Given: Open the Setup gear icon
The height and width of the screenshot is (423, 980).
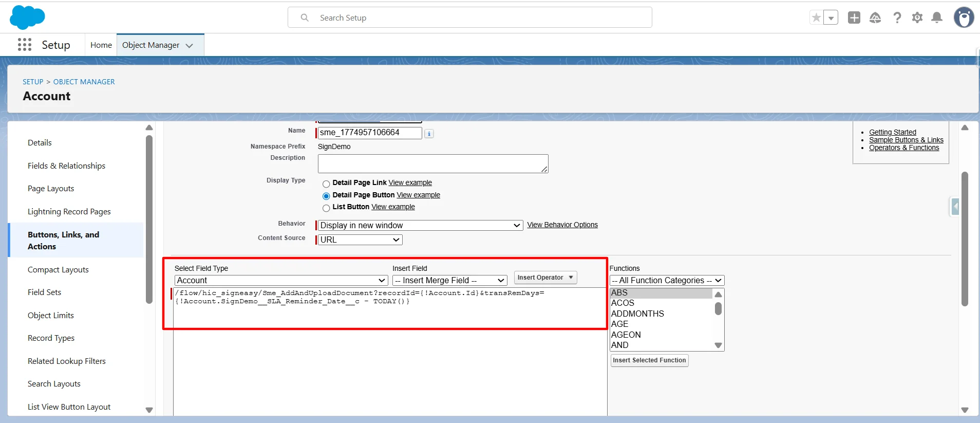Looking at the screenshot, I should [917, 17].
